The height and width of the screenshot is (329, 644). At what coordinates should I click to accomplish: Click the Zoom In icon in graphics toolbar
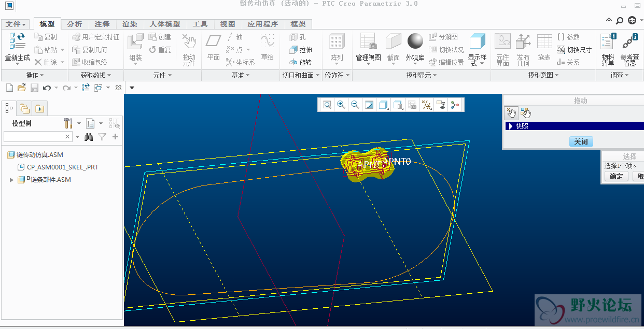341,105
